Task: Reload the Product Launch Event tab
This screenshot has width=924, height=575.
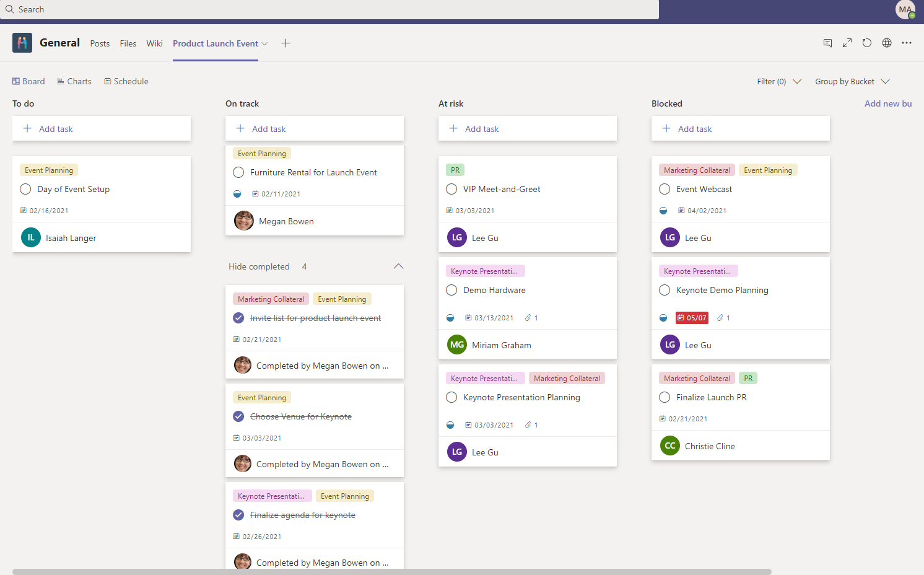Action: (x=867, y=43)
